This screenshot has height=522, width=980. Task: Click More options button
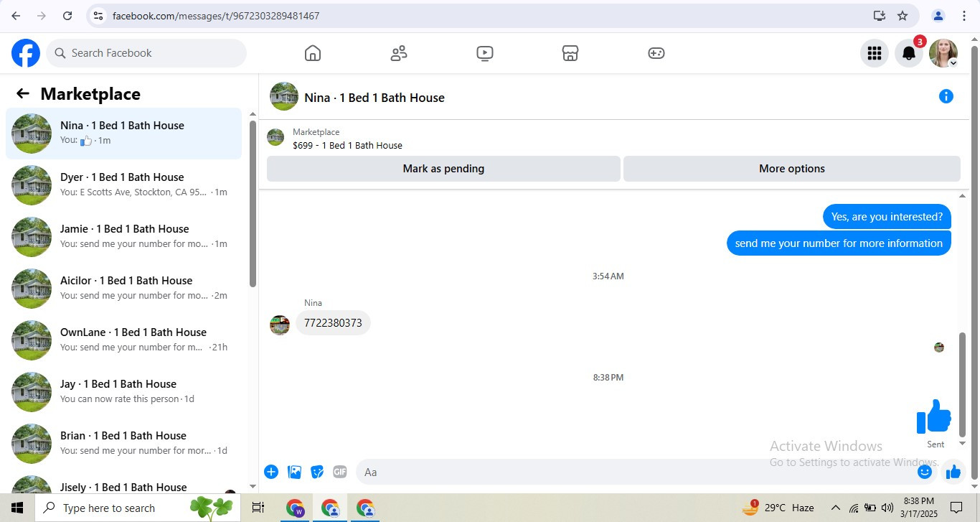pos(792,169)
